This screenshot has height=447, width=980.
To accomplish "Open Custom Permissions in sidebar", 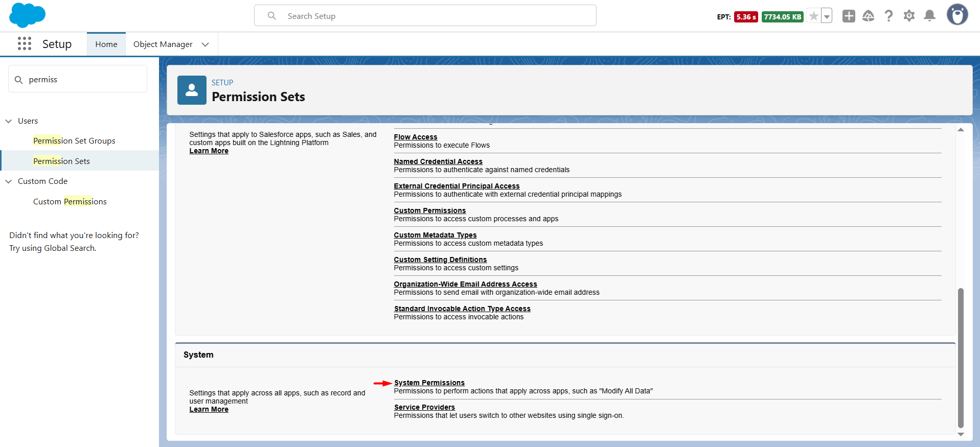I will (70, 202).
